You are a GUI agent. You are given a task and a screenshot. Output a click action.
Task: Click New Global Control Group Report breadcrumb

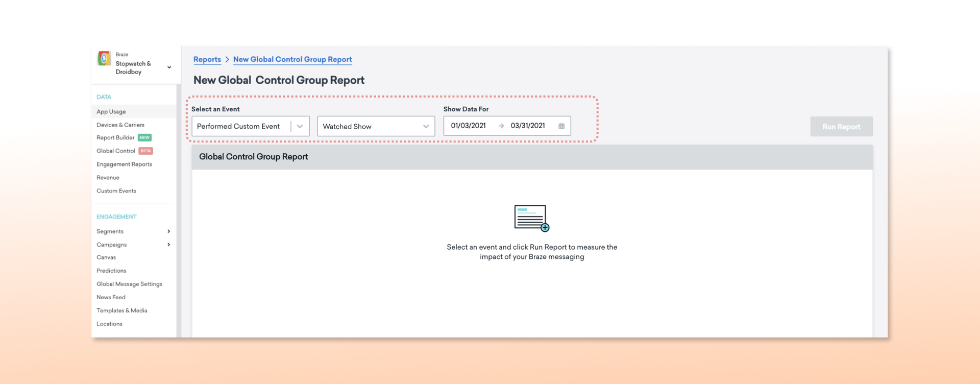[292, 59]
